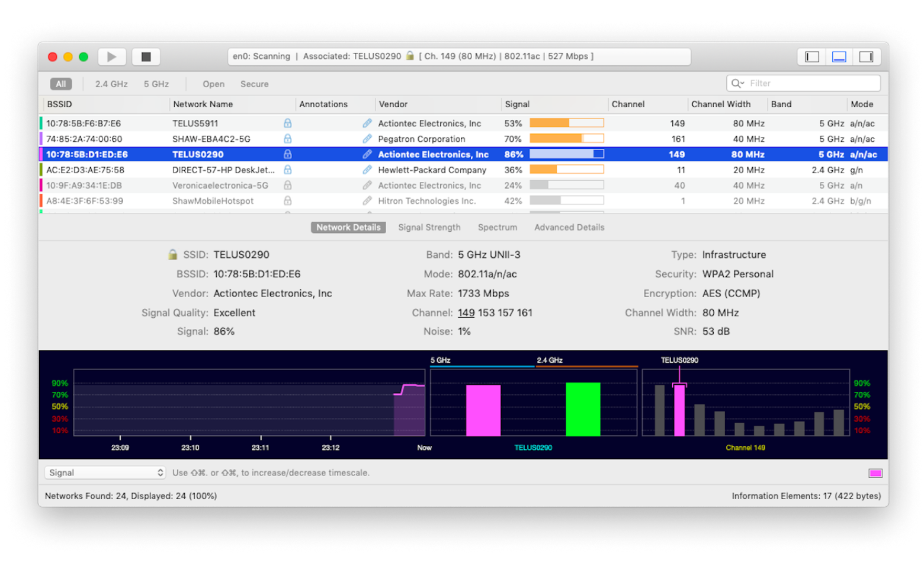Show only Open networks
This screenshot has width=924, height=562.
[x=213, y=84]
